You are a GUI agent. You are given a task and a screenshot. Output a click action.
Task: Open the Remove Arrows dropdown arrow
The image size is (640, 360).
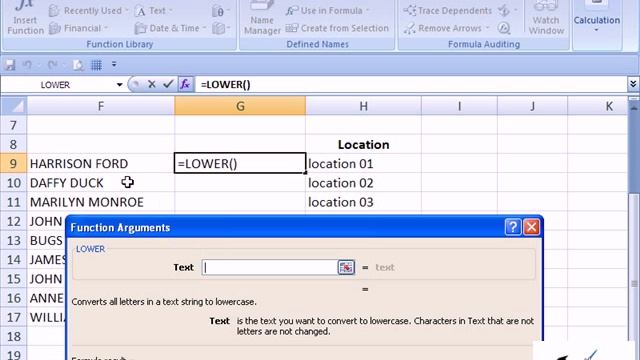click(488, 28)
